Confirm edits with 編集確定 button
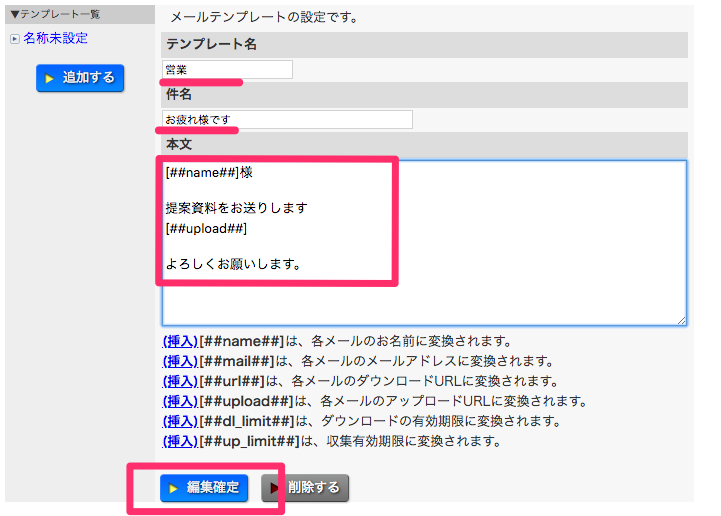The width and height of the screenshot is (721, 516). click(x=204, y=488)
